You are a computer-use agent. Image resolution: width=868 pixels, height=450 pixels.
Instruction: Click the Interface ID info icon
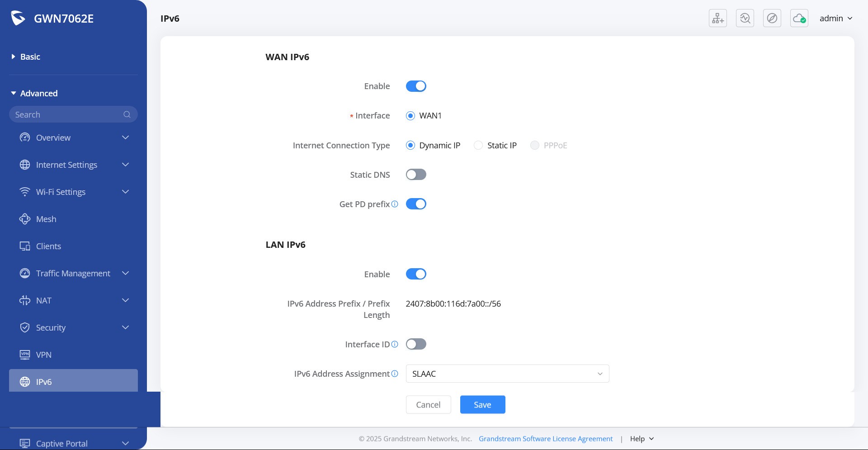pyautogui.click(x=395, y=344)
